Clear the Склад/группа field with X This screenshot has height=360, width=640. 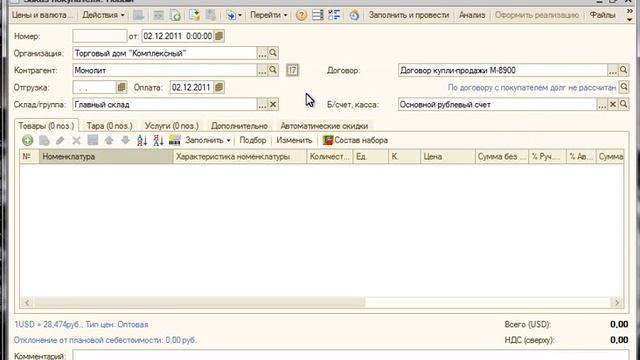(x=273, y=104)
